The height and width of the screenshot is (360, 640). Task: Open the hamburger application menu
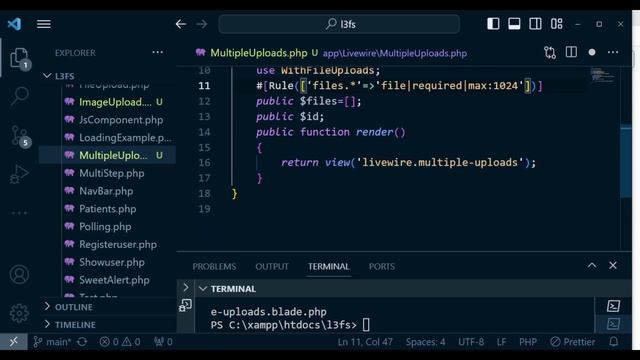pyautogui.click(x=44, y=24)
